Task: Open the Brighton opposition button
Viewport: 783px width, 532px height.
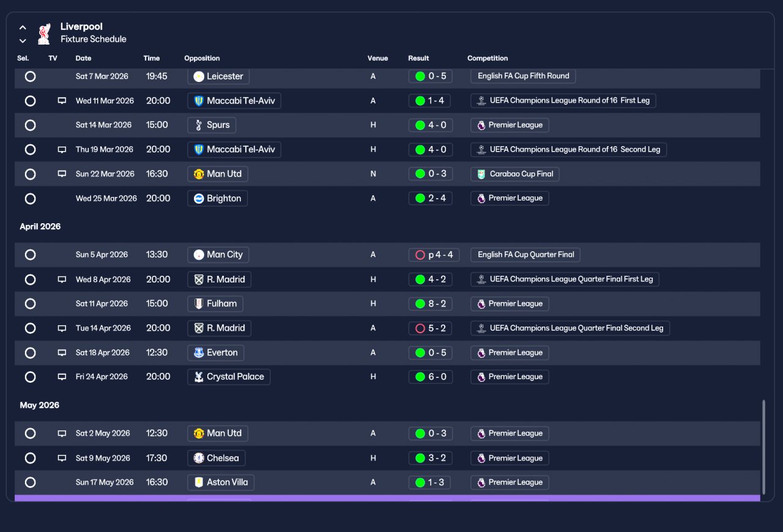Action: click(x=217, y=199)
